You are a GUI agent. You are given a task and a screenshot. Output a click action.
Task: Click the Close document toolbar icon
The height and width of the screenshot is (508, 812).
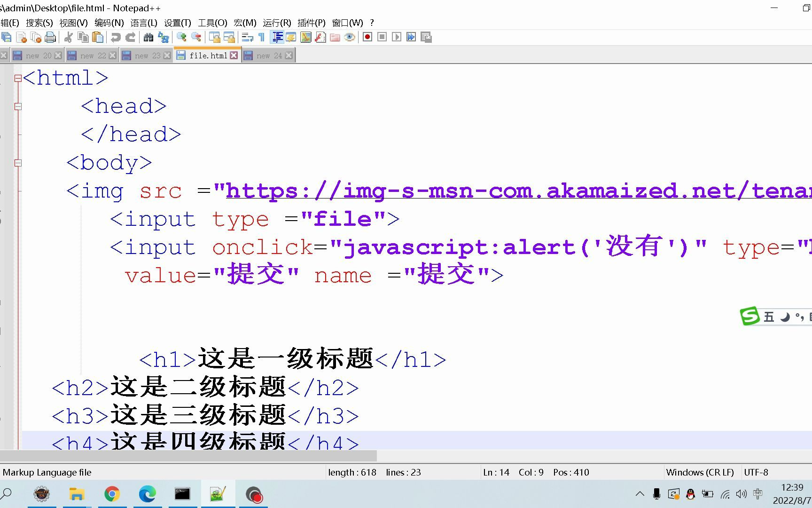coord(22,37)
